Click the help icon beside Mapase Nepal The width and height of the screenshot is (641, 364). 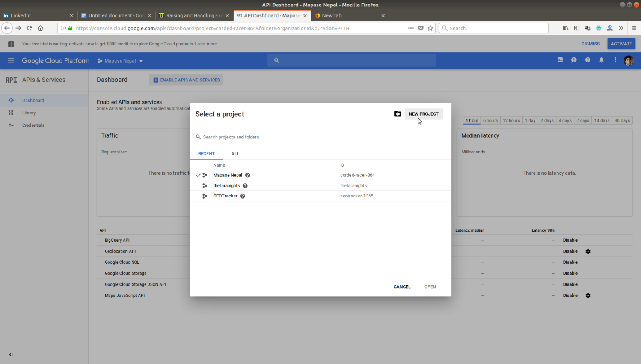coord(247,175)
